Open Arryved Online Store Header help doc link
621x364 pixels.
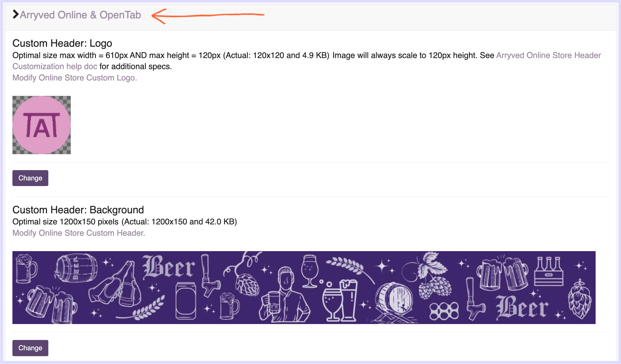coord(548,55)
